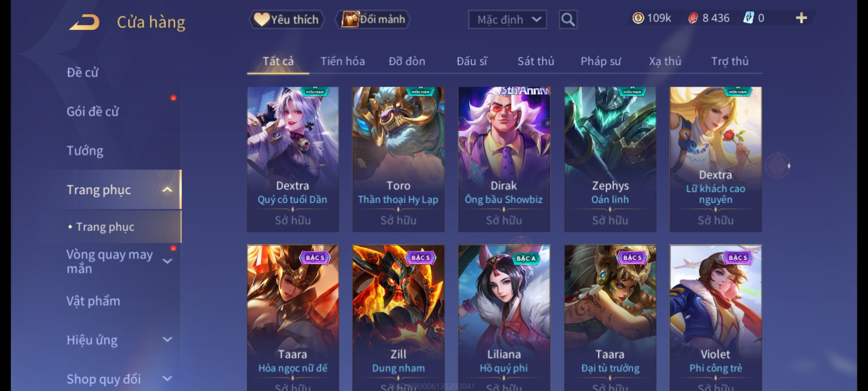Viewport: 868px width, 391px height.
Task: Tap the blue voucher currency icon
Action: [748, 18]
